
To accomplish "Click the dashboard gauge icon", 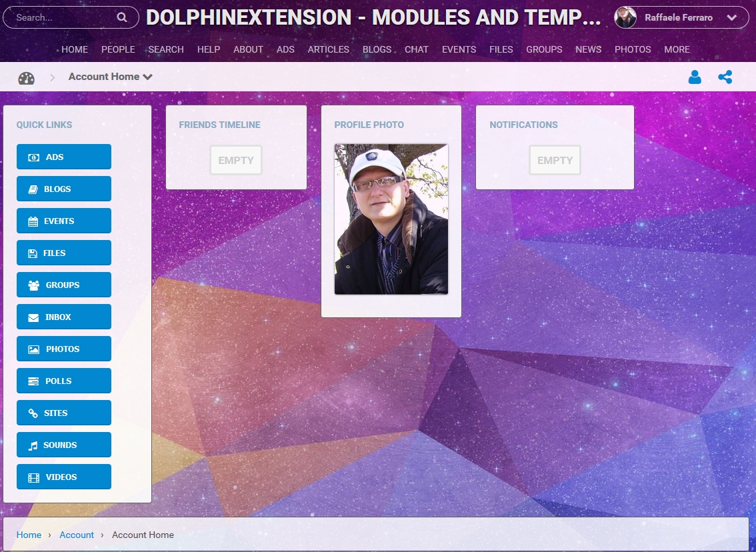I will pyautogui.click(x=26, y=77).
